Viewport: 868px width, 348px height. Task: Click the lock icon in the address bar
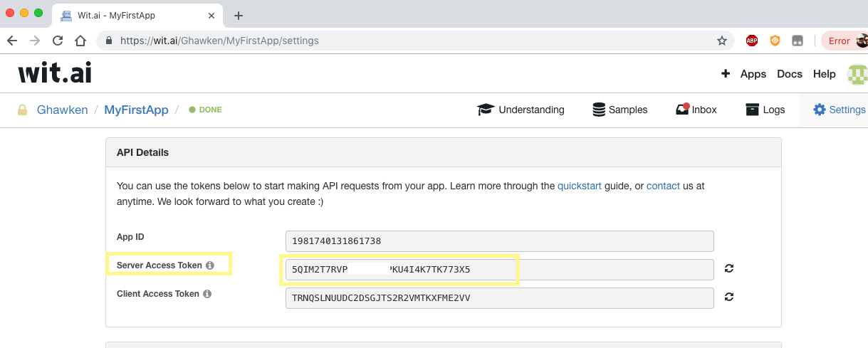click(x=109, y=41)
